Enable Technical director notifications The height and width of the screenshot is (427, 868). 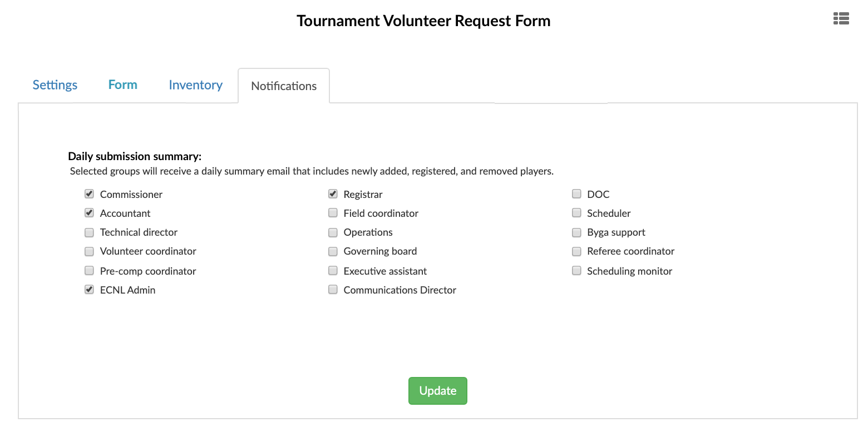[x=89, y=232]
